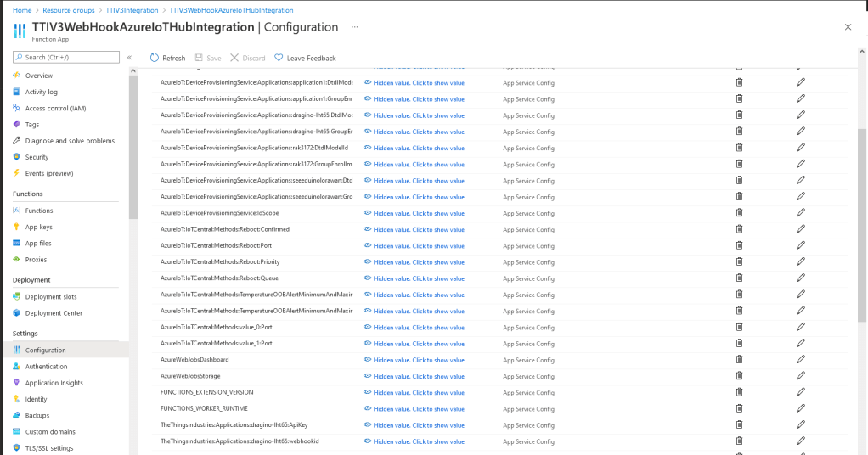Viewport: 868px width, 455px height.
Task: Click pencil icon for FUNCTIONS_EXTENSION_VERSION row
Action: 800,392
